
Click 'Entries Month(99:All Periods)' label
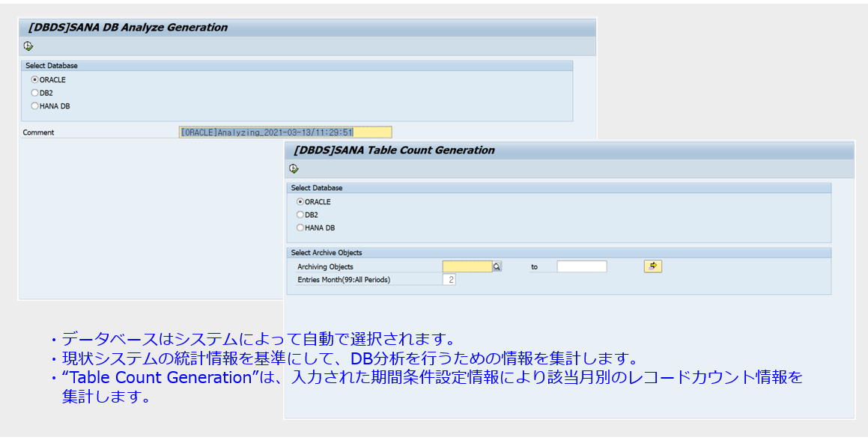(x=344, y=280)
